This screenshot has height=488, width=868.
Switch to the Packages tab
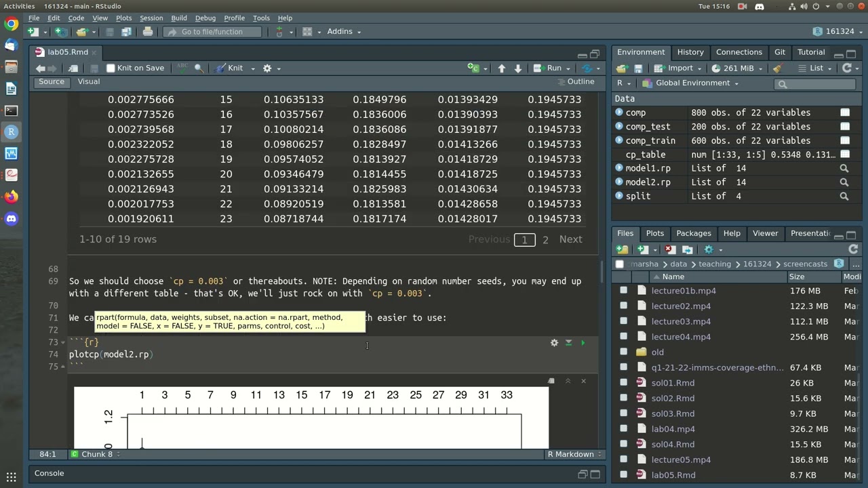tap(694, 233)
